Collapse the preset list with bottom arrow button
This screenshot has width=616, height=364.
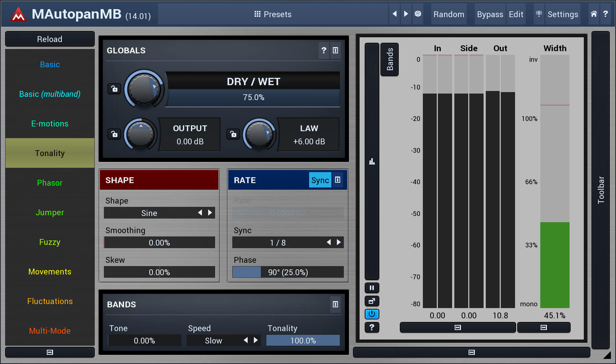[x=50, y=352]
